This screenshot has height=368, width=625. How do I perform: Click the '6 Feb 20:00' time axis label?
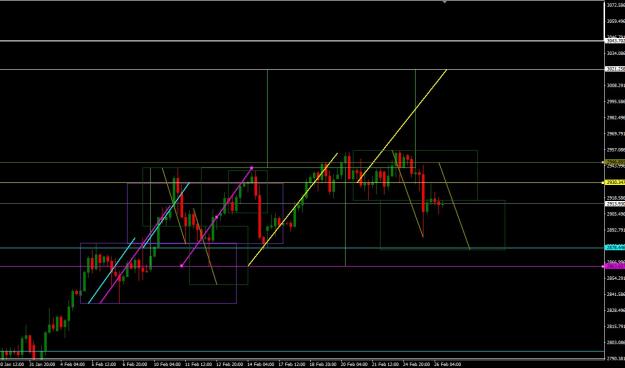(135, 364)
